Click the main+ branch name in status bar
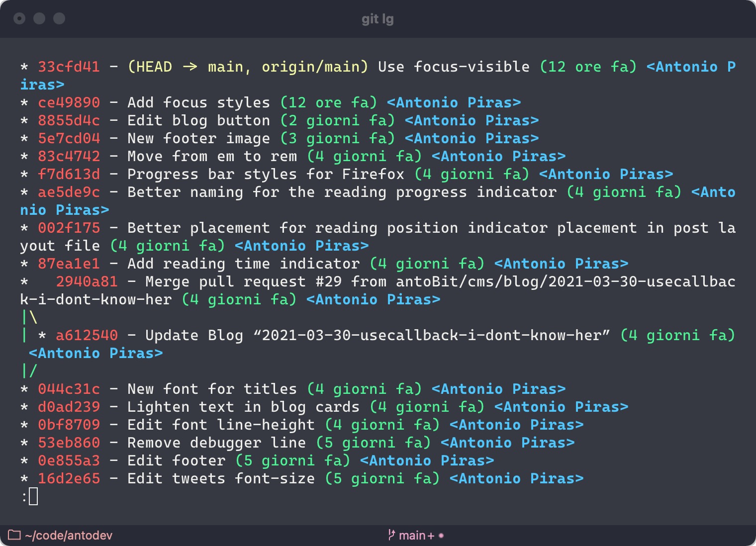The width and height of the screenshot is (756, 546). [417, 536]
